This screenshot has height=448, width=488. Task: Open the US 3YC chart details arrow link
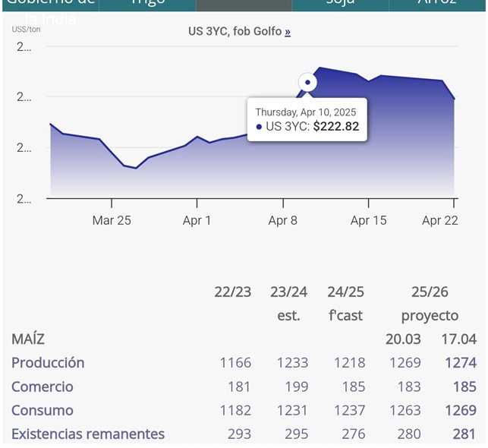click(288, 32)
